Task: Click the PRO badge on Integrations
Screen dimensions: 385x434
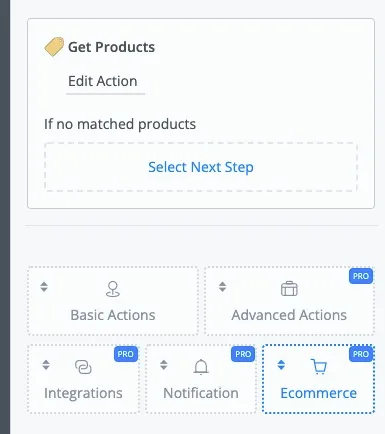Action: 126,354
